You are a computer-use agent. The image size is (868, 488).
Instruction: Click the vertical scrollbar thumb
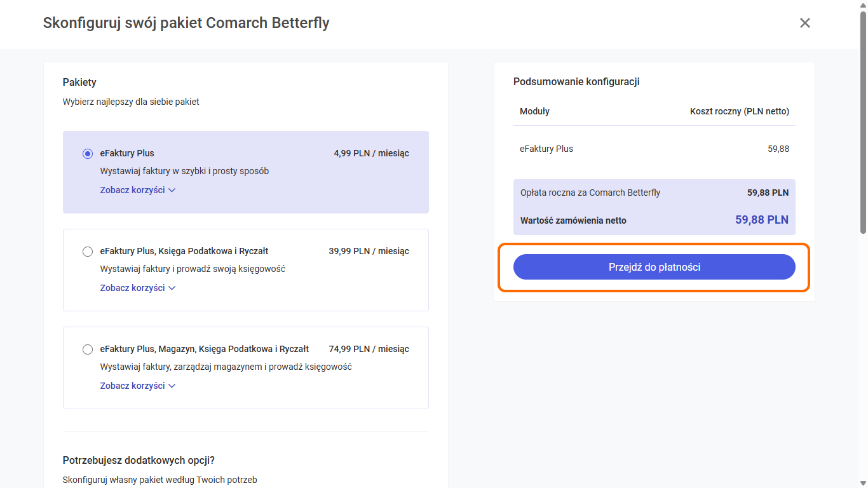pyautogui.click(x=863, y=121)
